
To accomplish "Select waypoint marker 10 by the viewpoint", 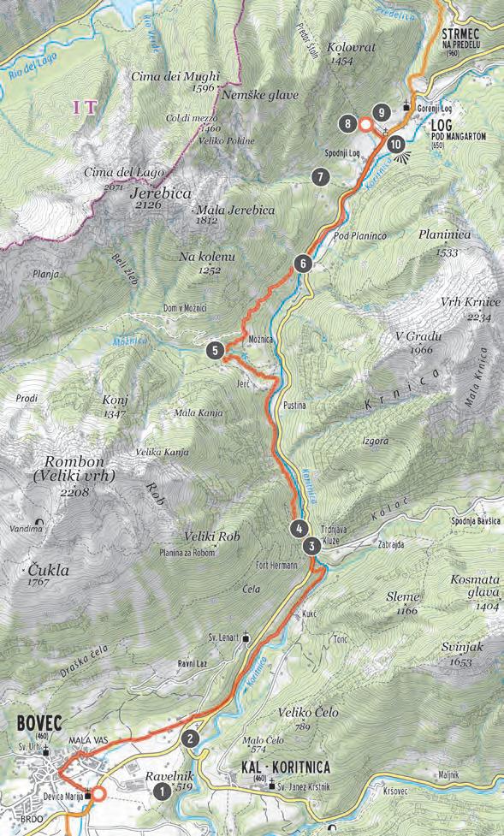I will [395, 144].
